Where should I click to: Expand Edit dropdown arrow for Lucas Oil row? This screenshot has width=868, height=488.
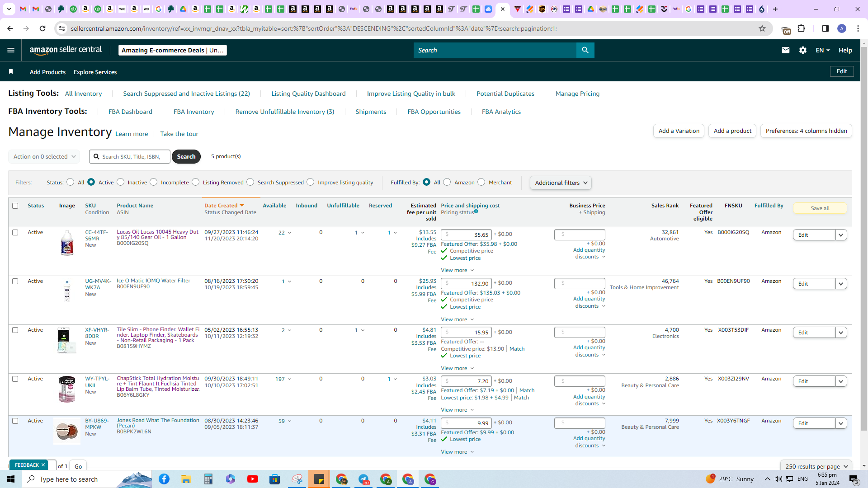(841, 235)
